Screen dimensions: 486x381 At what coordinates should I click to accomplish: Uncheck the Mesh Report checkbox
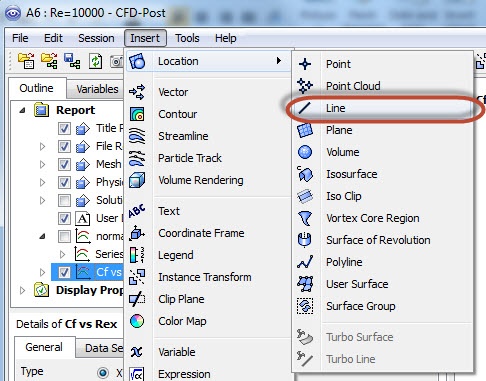coord(64,164)
